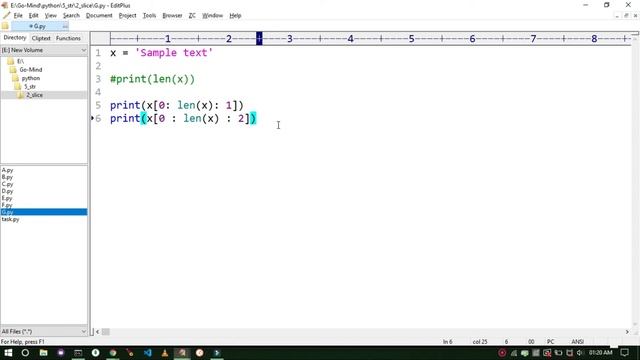The width and height of the screenshot is (640, 360).
Task: Select the 2_slice folder in tree
Action: tap(34, 95)
